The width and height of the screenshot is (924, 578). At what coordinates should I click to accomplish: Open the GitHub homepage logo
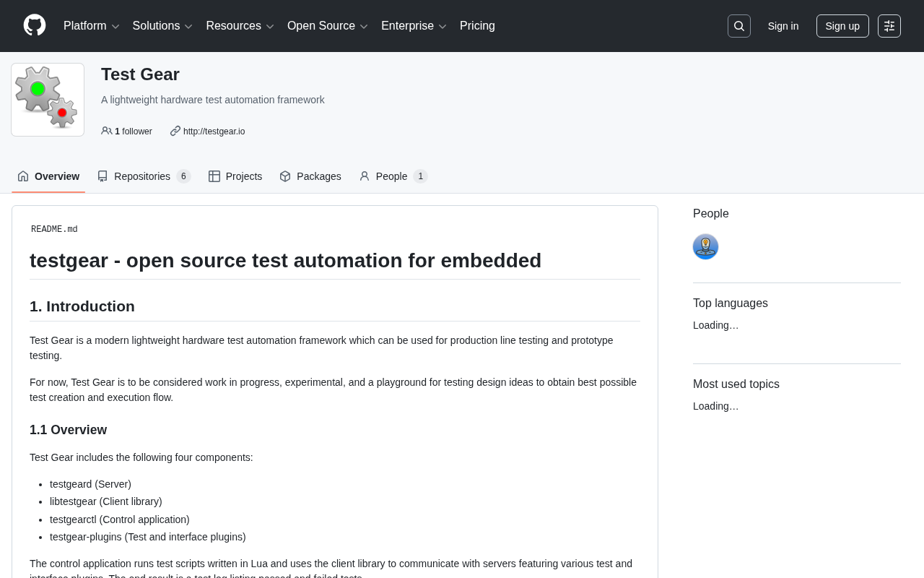coord(35,25)
